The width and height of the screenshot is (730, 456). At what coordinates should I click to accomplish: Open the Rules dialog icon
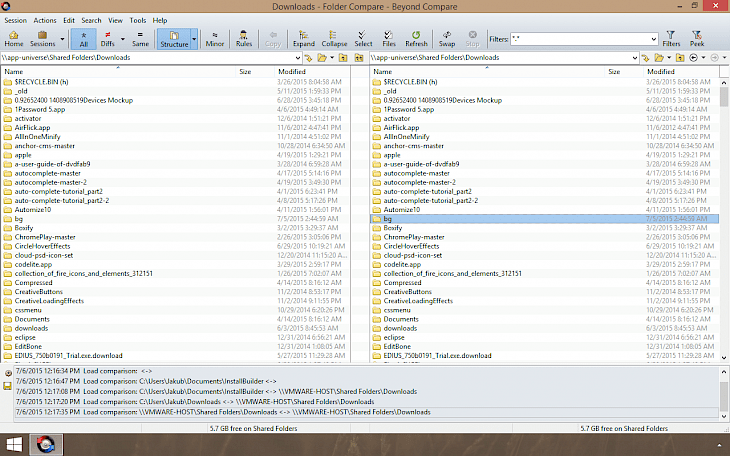[x=243, y=39]
